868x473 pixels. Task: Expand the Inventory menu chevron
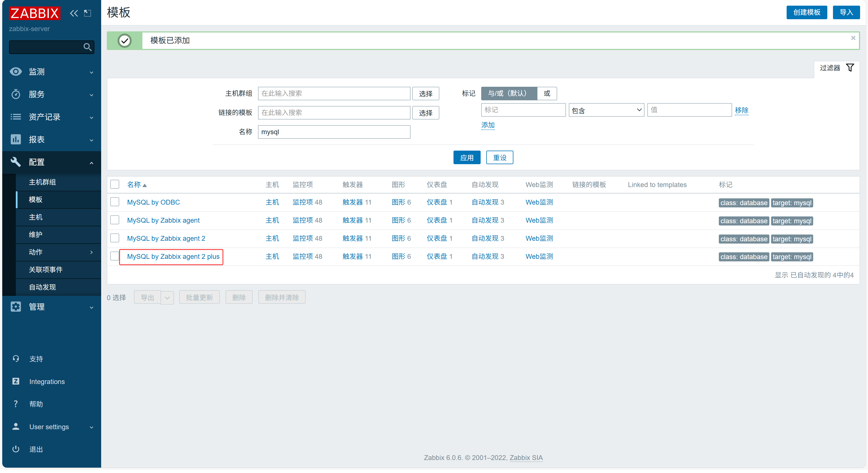(x=91, y=118)
